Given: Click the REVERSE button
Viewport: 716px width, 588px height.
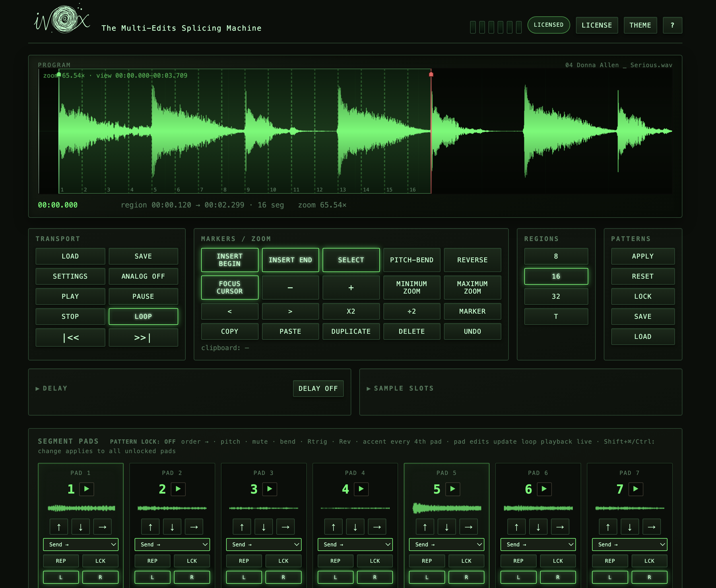Looking at the screenshot, I should coord(472,260).
